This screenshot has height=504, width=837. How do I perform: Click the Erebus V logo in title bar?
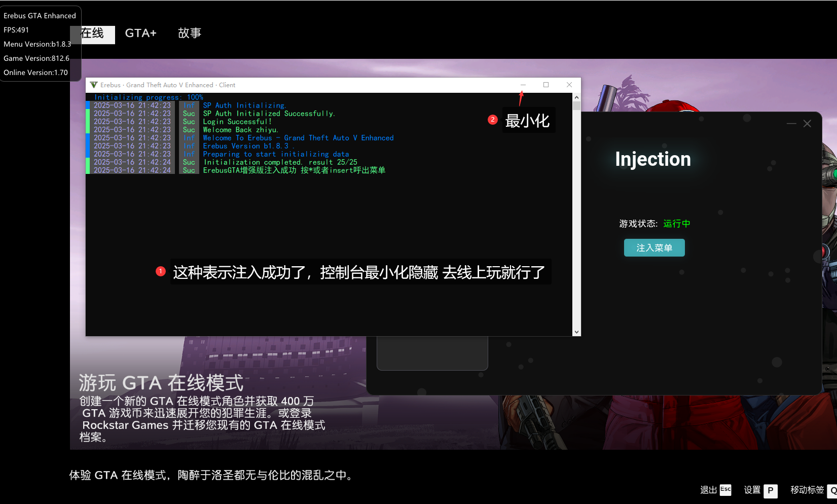tap(93, 85)
